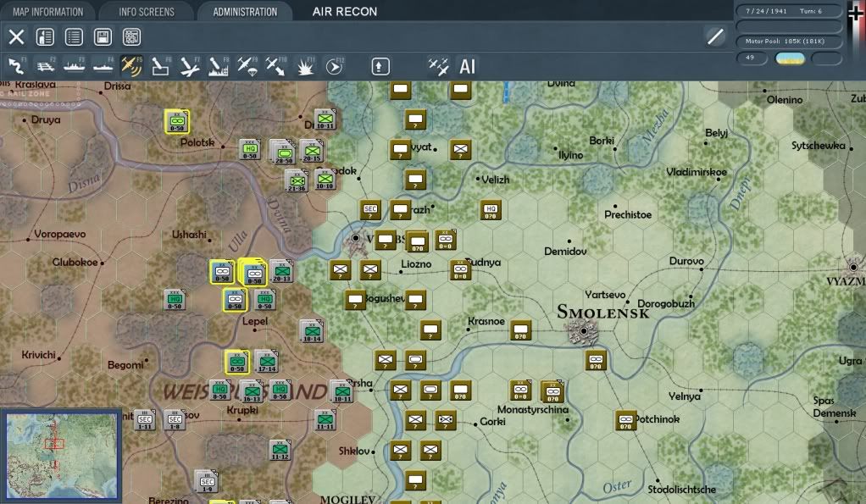Select the German unit marked 10-11
This screenshot has height=504, width=866.
click(325, 119)
